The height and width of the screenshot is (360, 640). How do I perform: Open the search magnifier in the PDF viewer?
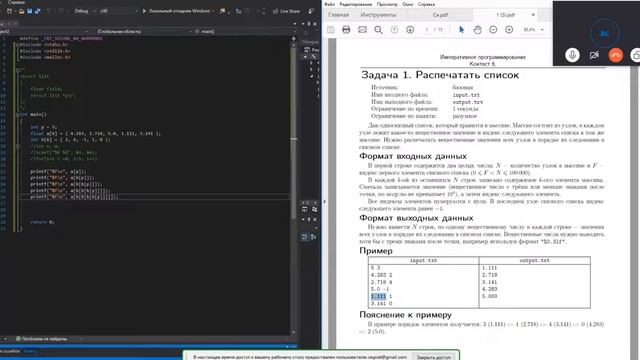378,30
